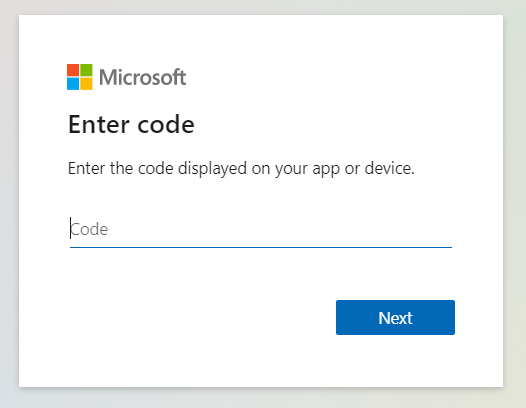This screenshot has height=408, width=526.
Task: Focus the Code input field
Action: (x=261, y=230)
